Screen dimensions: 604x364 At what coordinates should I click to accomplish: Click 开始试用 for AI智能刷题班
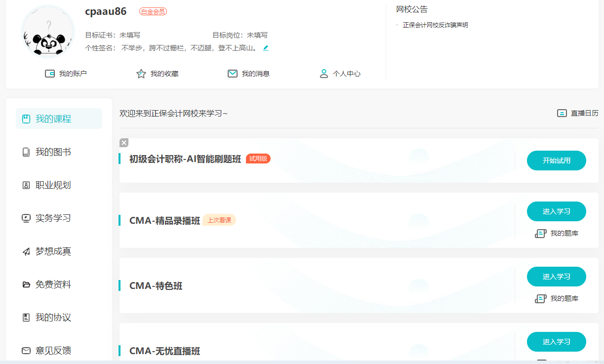[557, 160]
